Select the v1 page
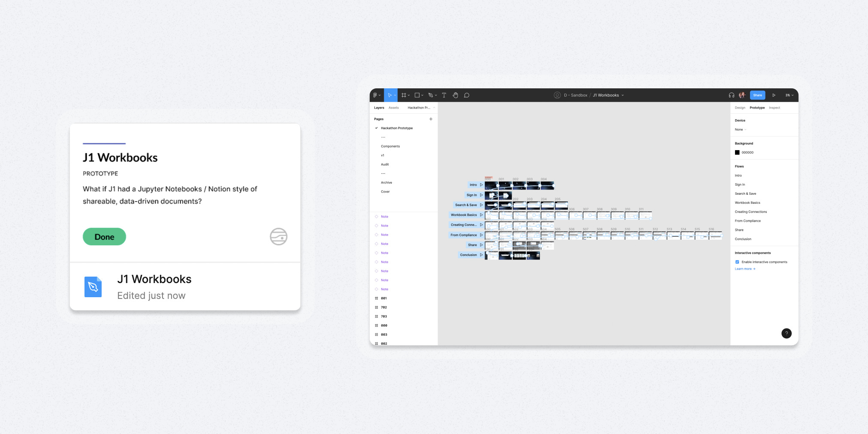Image resolution: width=868 pixels, height=434 pixels. [383, 155]
